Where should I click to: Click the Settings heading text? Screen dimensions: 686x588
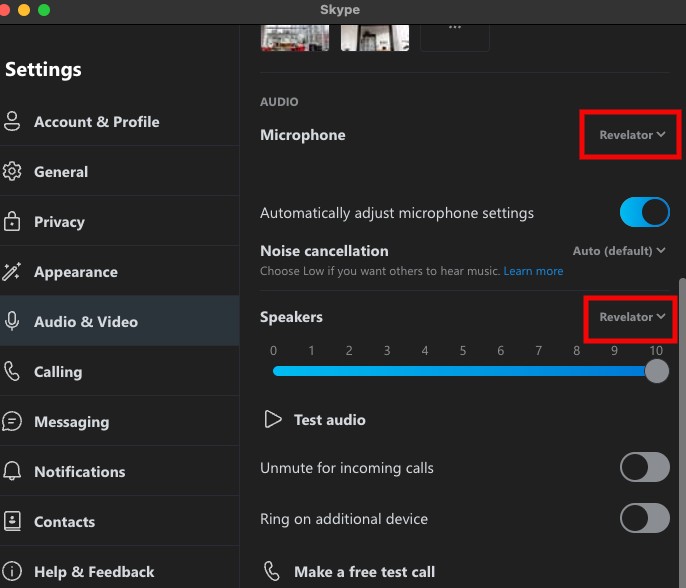click(x=43, y=69)
